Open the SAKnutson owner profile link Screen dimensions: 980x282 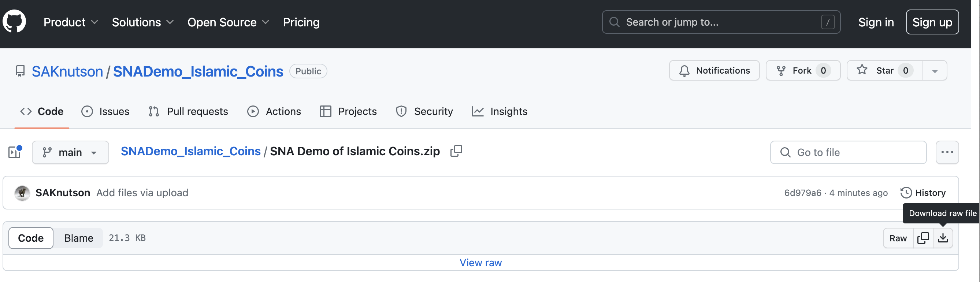click(x=67, y=71)
